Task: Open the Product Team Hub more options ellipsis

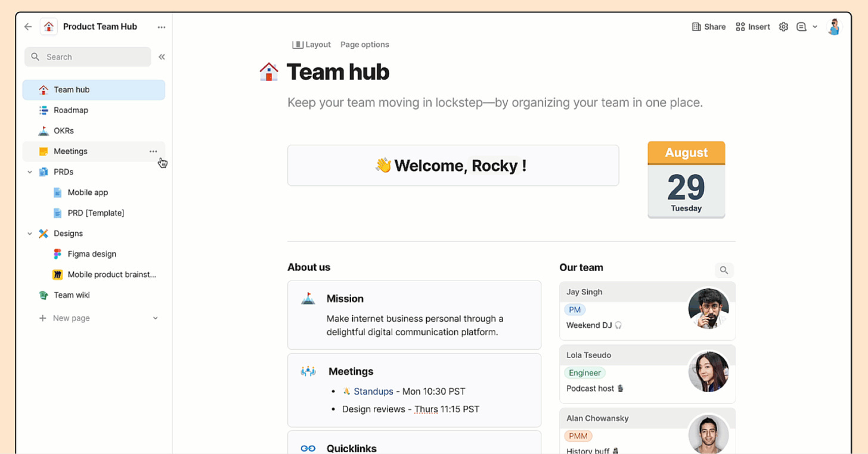Action: click(x=162, y=27)
